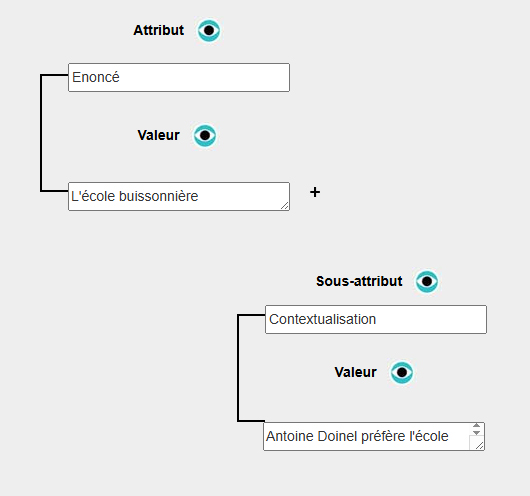Viewport: 530px width, 496px height.
Task: Click the Attribut heading label
Action: tap(159, 30)
